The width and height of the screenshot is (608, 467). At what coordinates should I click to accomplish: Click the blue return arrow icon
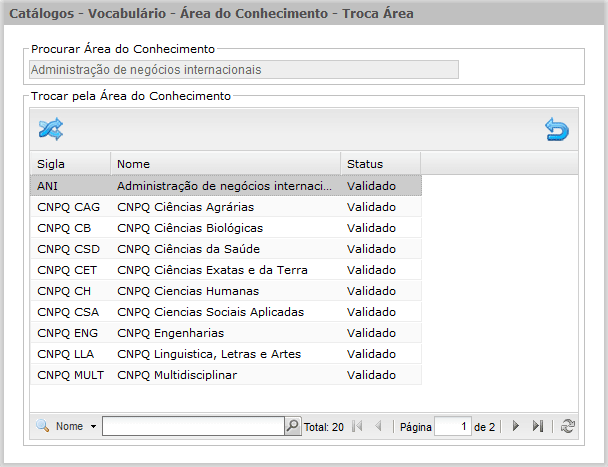click(x=557, y=129)
